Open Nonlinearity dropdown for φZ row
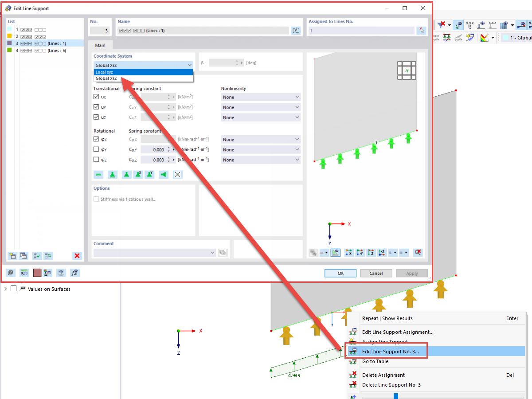 click(x=261, y=160)
